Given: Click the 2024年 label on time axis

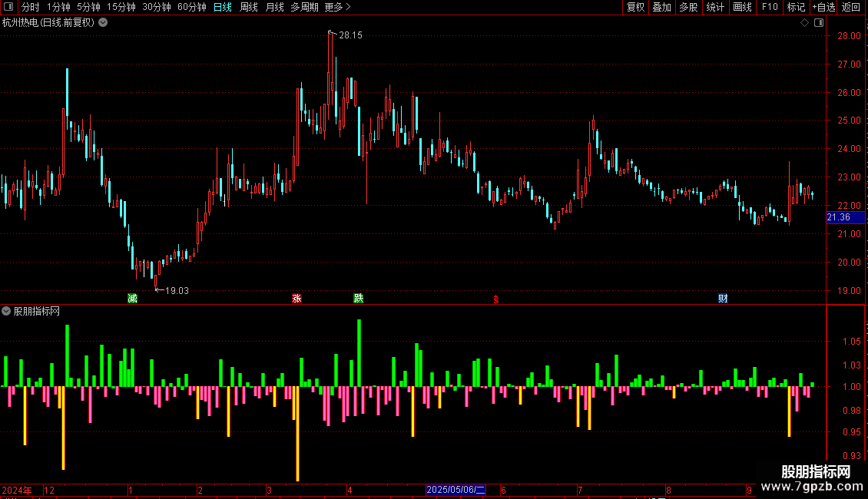Looking at the screenshot, I should tap(17, 490).
